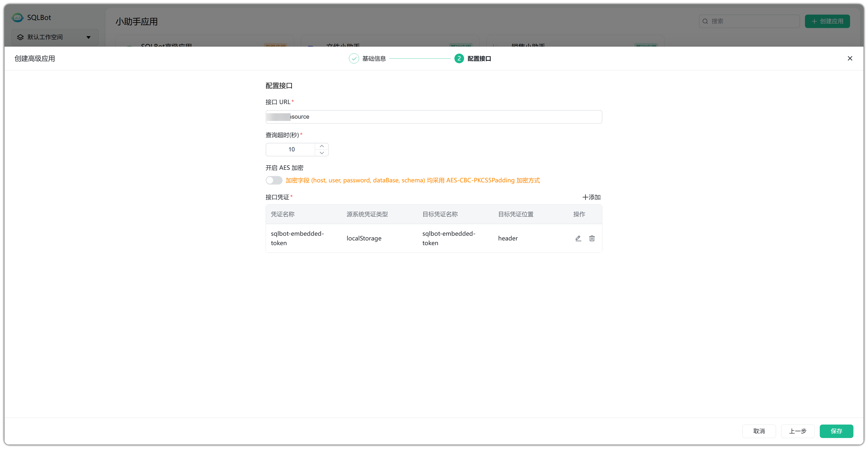The height and width of the screenshot is (449, 868).
Task: Toggle the 开启 AES 加密 switch
Action: [274, 180]
